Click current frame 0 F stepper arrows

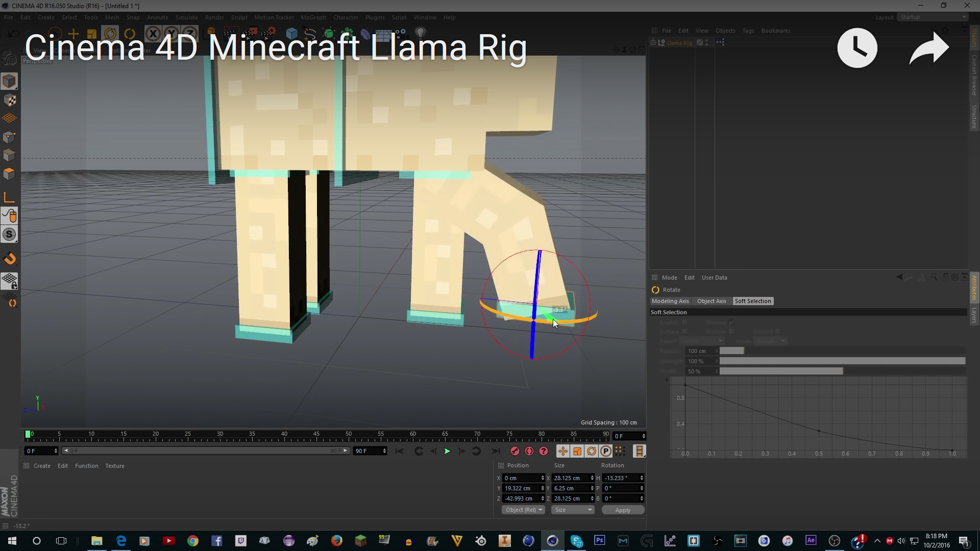pos(56,451)
